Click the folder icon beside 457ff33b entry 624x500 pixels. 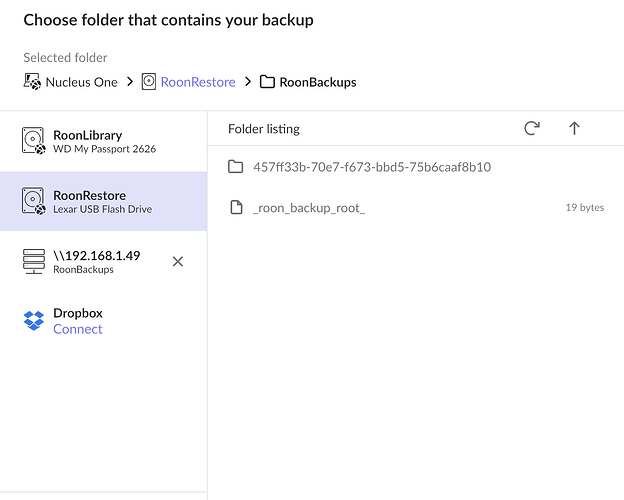(x=236, y=166)
